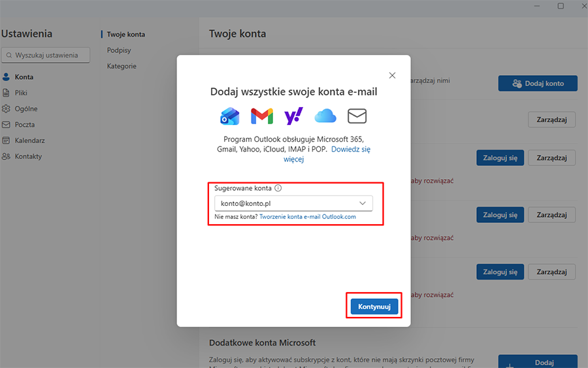The width and height of the screenshot is (588, 368).
Task: Click the Sugerowane konta label
Action: 242,188
